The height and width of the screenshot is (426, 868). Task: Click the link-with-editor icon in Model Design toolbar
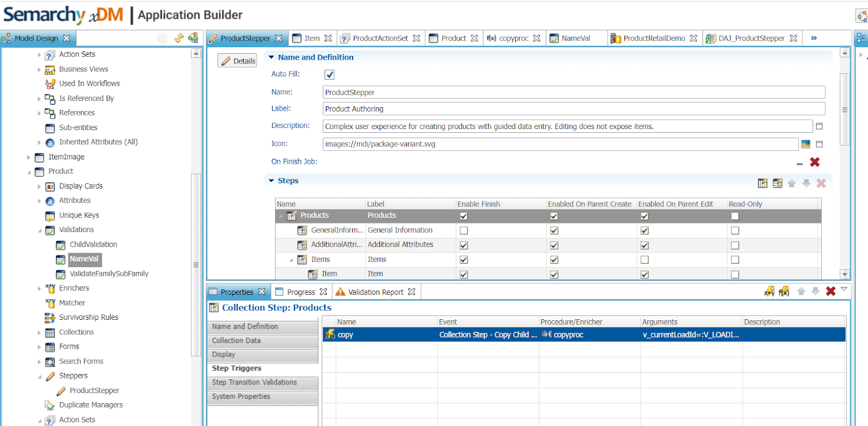click(x=193, y=38)
